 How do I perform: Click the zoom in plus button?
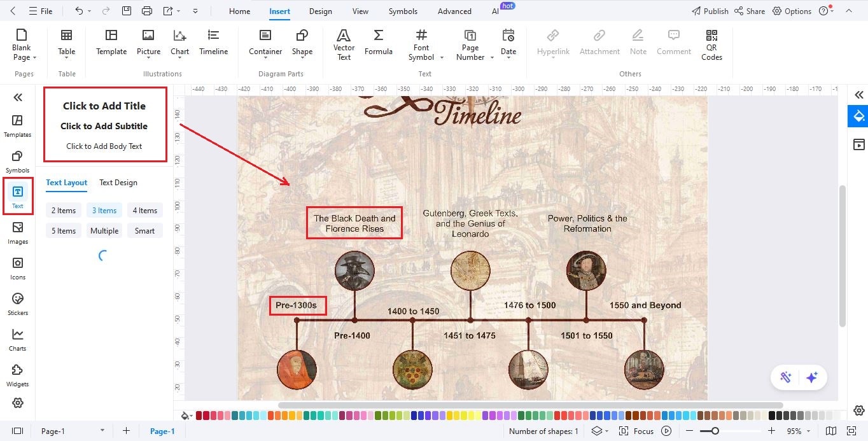tap(771, 431)
